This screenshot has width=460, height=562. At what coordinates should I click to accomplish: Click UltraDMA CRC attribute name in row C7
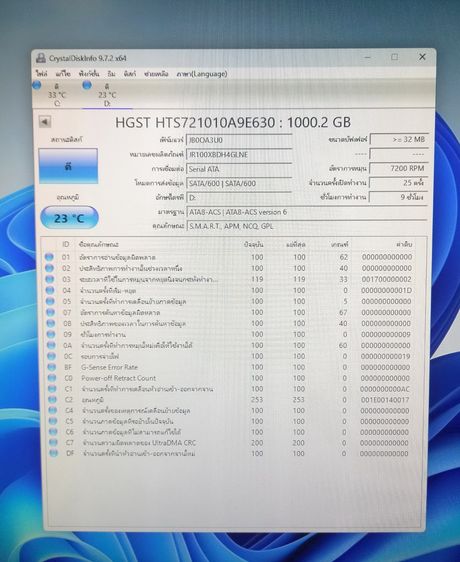coord(139,443)
